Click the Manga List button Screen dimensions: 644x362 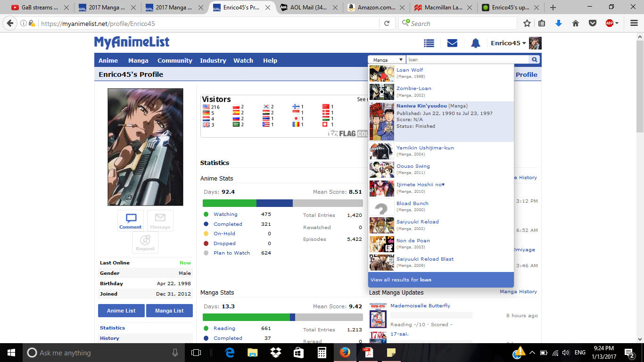(x=169, y=311)
